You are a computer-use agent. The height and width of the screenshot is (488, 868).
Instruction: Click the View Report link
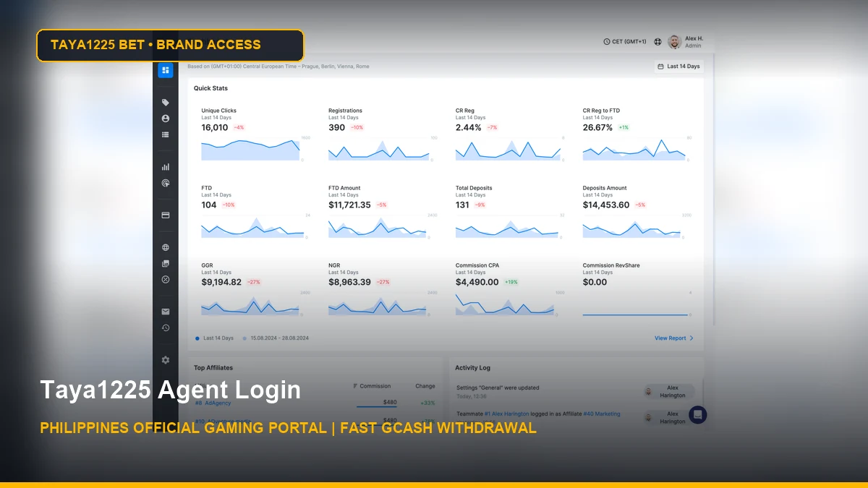tap(671, 338)
